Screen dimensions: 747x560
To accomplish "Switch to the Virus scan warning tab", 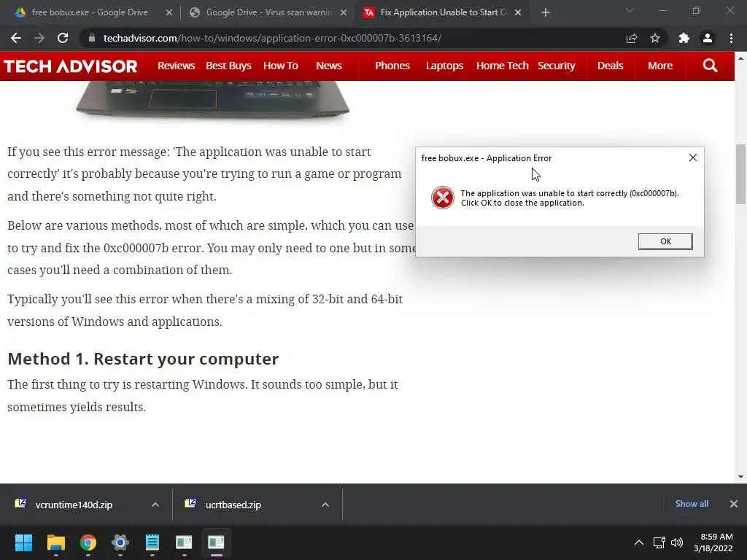I will click(x=268, y=12).
